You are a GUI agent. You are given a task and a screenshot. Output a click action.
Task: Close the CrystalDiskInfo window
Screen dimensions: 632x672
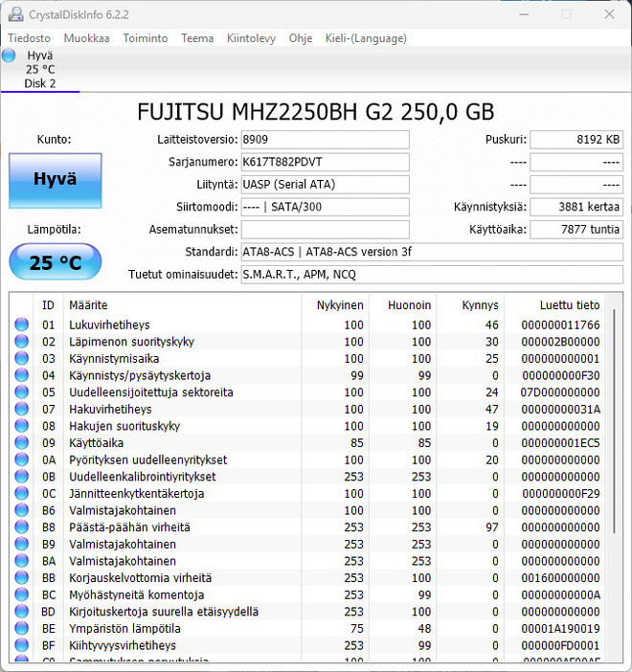[609, 14]
